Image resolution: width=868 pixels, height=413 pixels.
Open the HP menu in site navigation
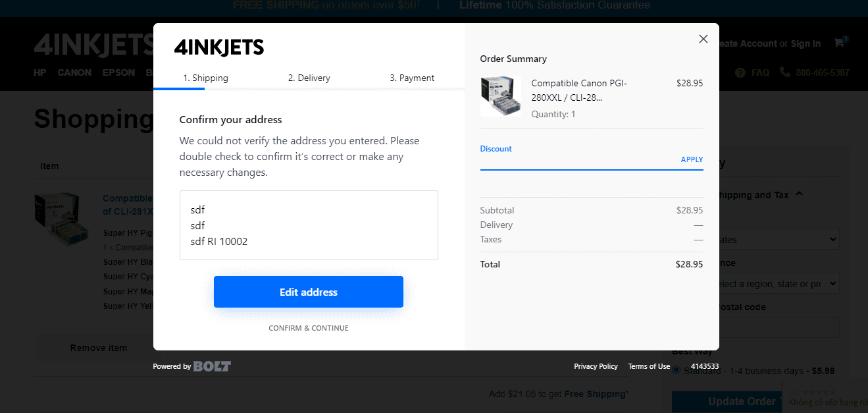click(40, 72)
